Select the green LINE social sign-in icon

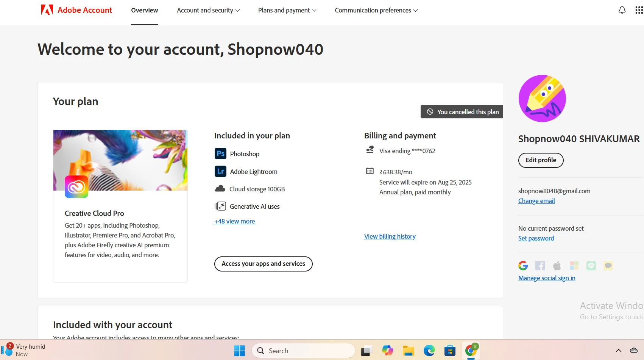591,266
